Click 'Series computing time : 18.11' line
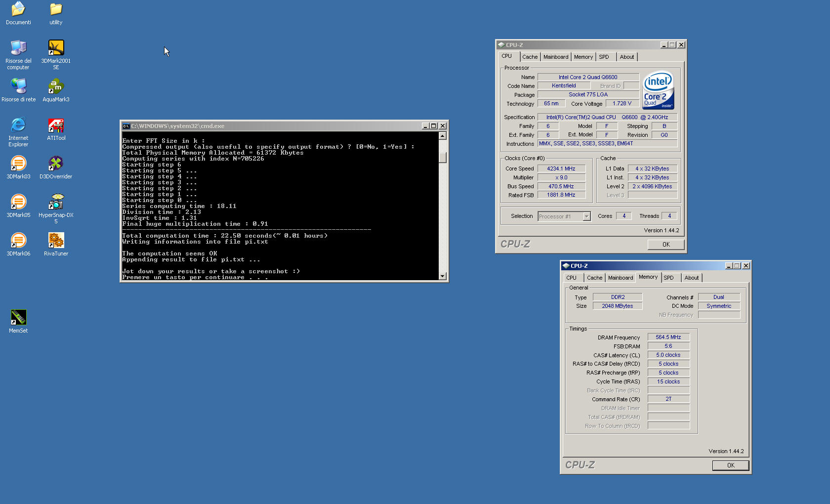 179,206
